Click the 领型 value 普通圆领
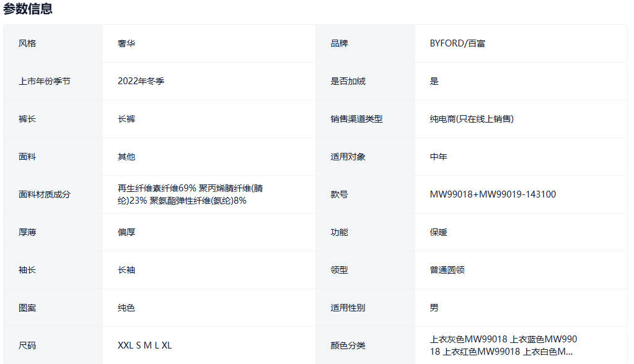The height and width of the screenshot is (364, 634). pyautogui.click(x=447, y=270)
